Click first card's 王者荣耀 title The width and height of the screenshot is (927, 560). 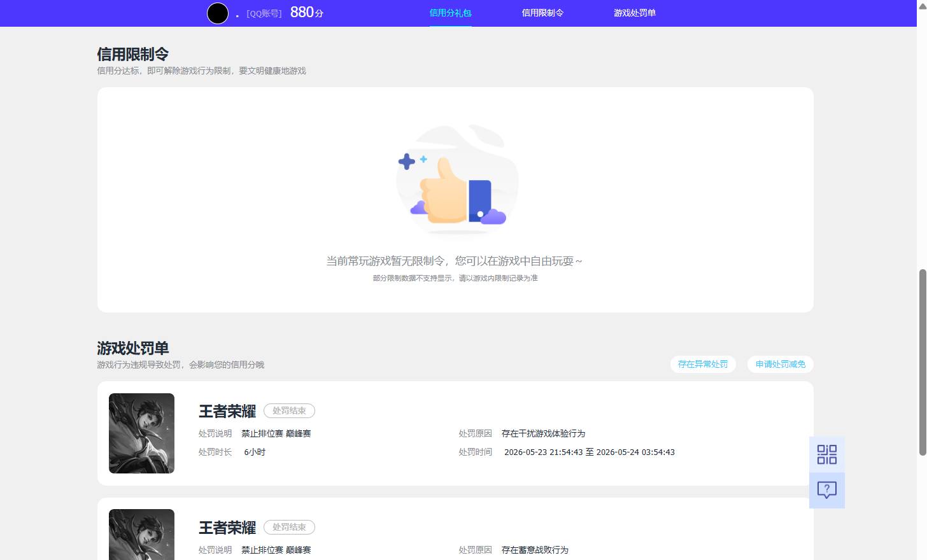(x=227, y=411)
